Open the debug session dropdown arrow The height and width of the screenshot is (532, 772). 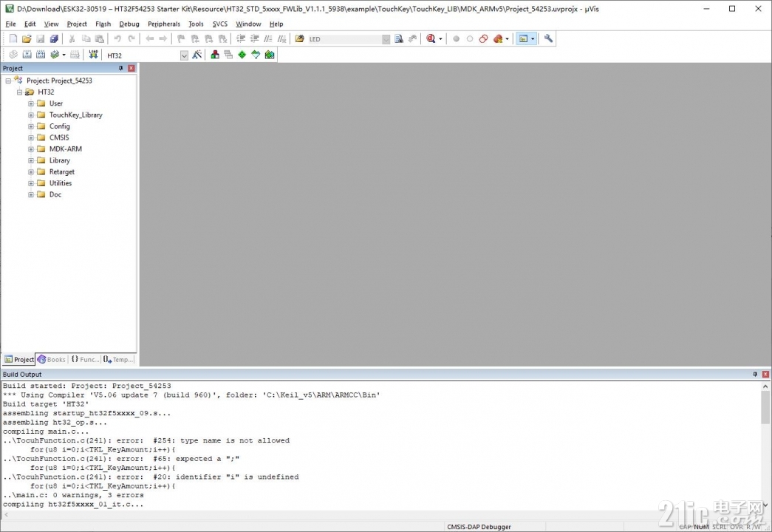pos(440,39)
